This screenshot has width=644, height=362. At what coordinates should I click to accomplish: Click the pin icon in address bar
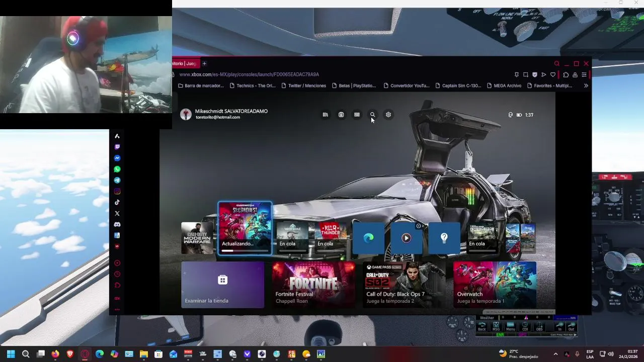tap(516, 74)
